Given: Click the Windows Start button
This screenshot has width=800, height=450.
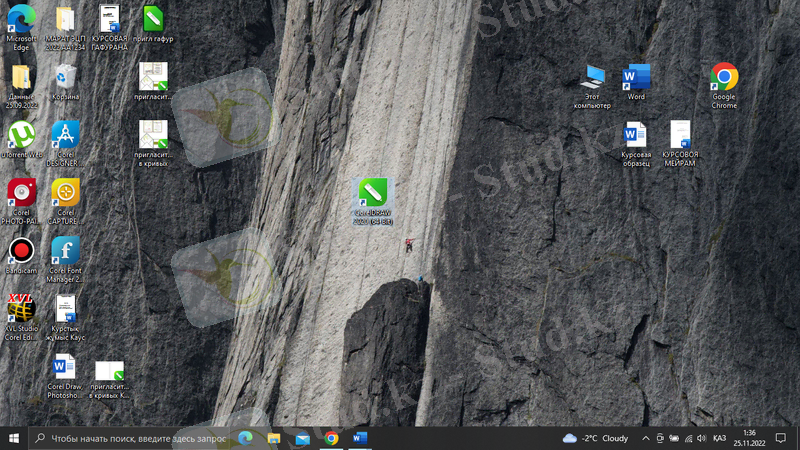Looking at the screenshot, I should (14, 438).
